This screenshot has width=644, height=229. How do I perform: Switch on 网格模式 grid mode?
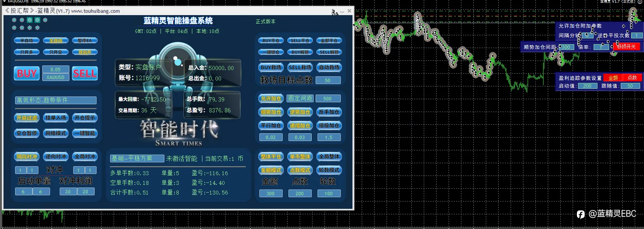click(x=56, y=133)
